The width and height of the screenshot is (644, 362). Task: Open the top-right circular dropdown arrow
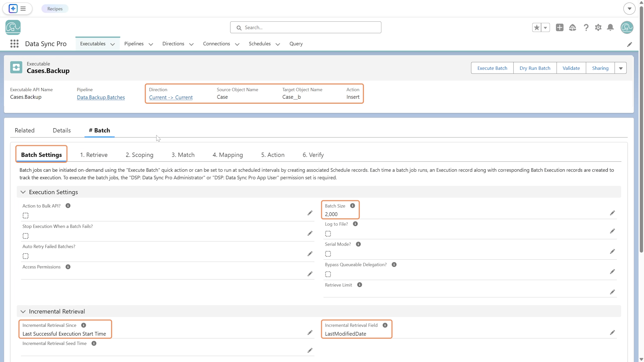(629, 9)
